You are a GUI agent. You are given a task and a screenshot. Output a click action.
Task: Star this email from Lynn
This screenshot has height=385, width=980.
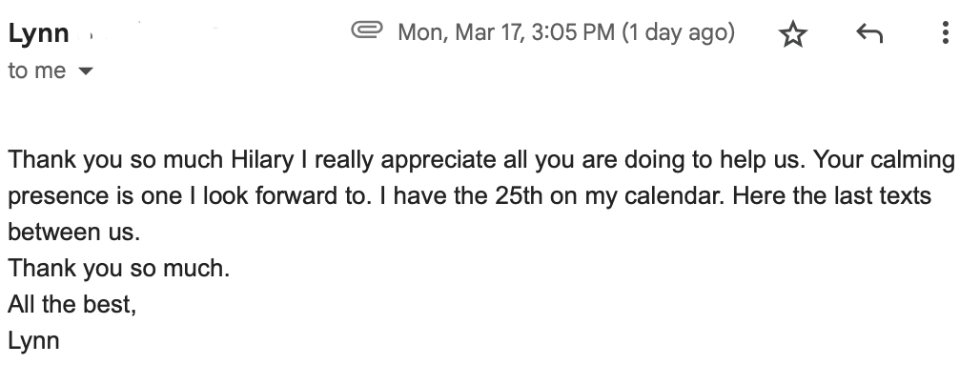792,35
